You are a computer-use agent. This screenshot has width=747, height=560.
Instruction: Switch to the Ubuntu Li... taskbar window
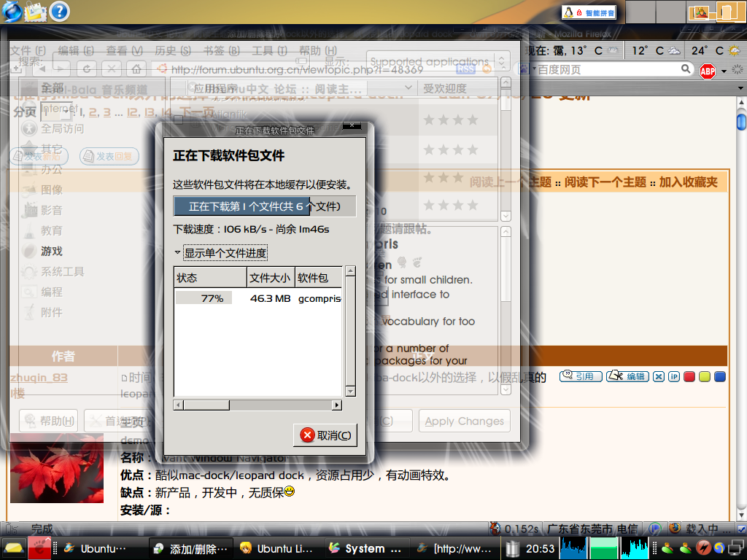pyautogui.click(x=278, y=548)
